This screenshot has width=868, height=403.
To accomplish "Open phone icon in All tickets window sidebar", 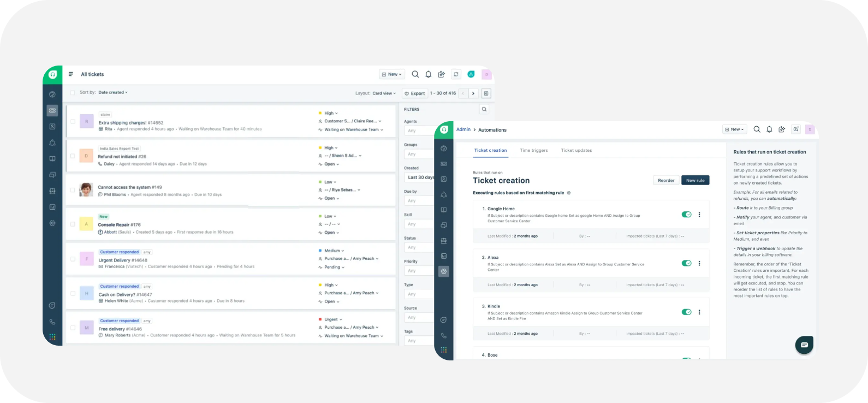I will (52, 322).
